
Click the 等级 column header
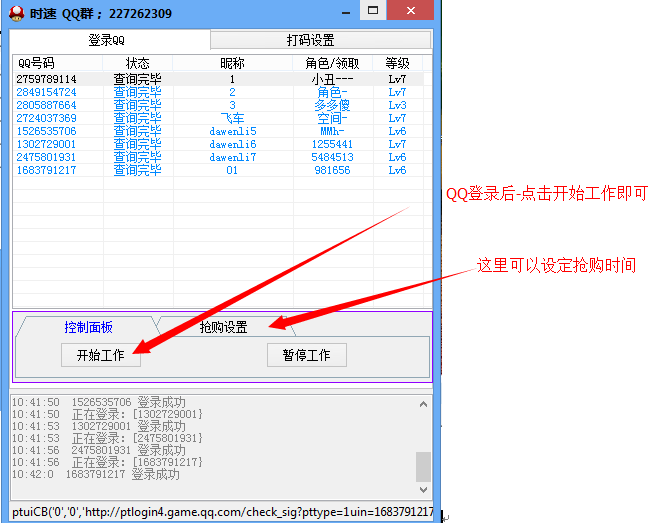[x=397, y=63]
